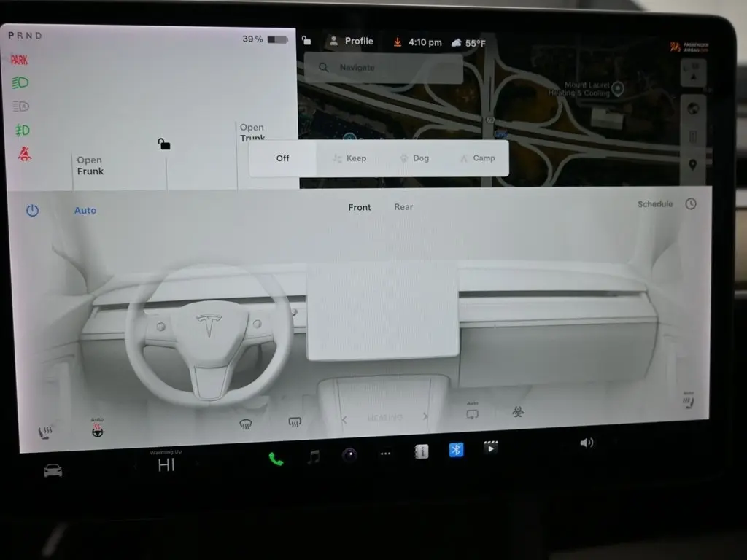Open car controls via the car icon
This screenshot has height=560, width=747.
[x=53, y=471]
